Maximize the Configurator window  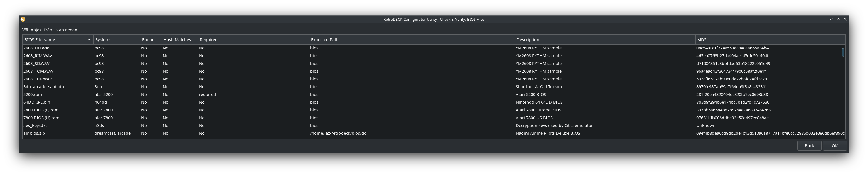pyautogui.click(x=838, y=19)
